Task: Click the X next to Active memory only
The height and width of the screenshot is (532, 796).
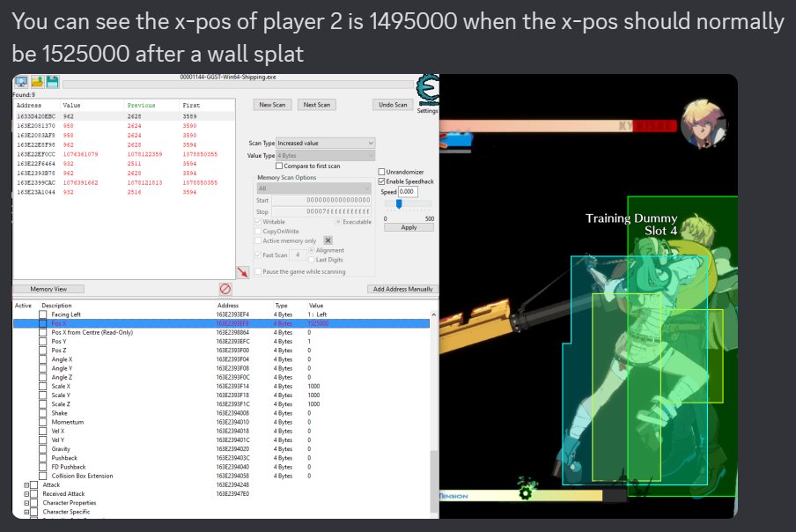Action: coord(328,240)
